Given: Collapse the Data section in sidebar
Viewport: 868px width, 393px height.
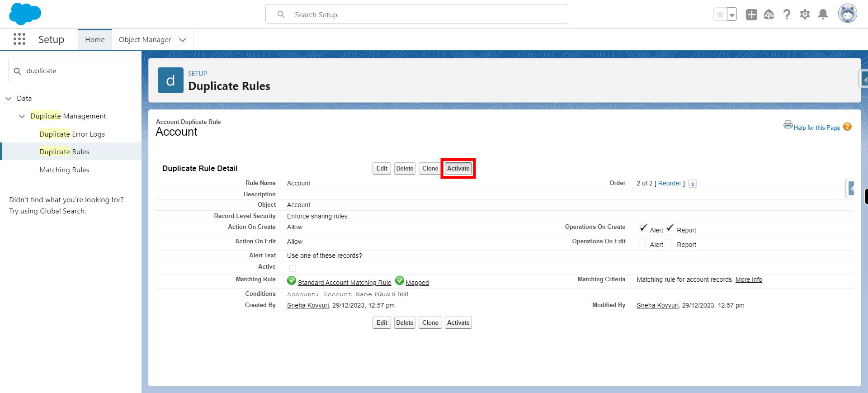Looking at the screenshot, I should tap(9, 99).
